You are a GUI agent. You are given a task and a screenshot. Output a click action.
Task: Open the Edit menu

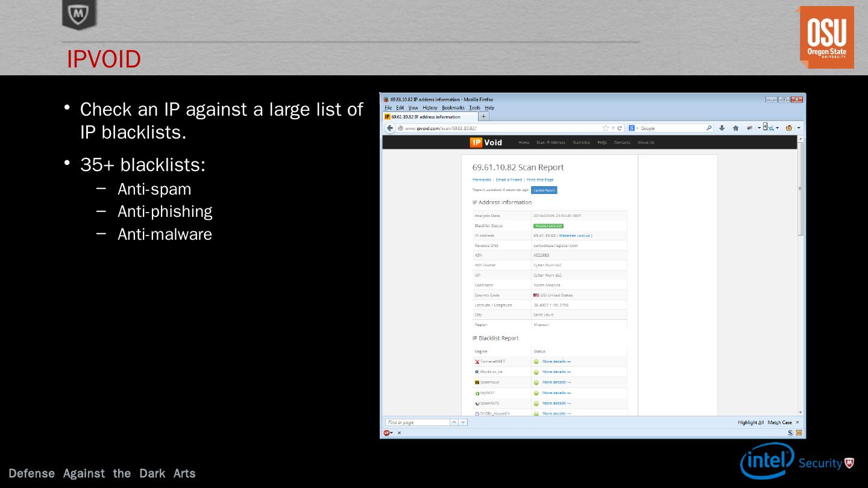click(x=400, y=108)
